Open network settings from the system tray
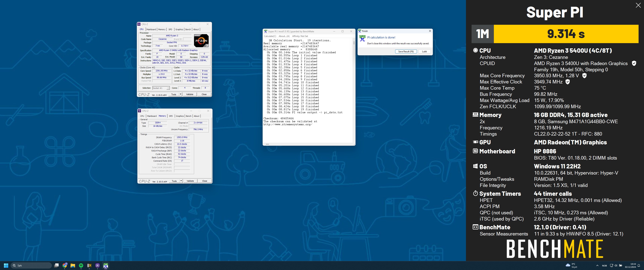This screenshot has height=270, width=644. point(611,265)
